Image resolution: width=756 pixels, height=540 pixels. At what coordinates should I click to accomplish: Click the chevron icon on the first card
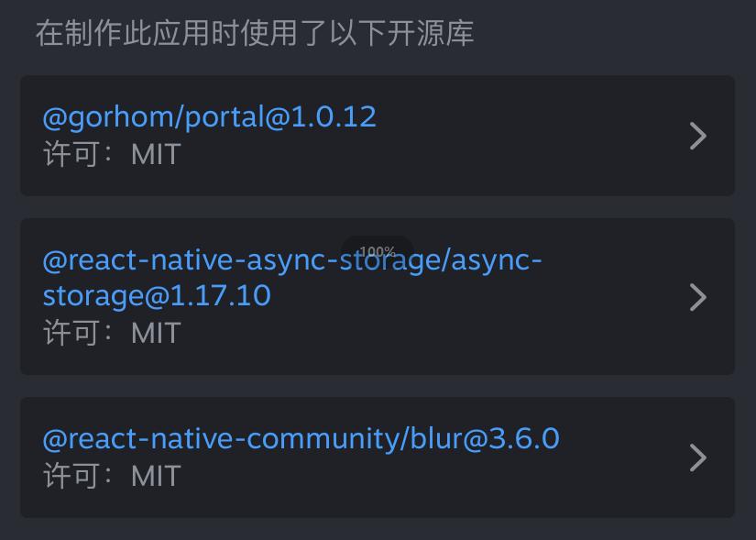coord(697,136)
